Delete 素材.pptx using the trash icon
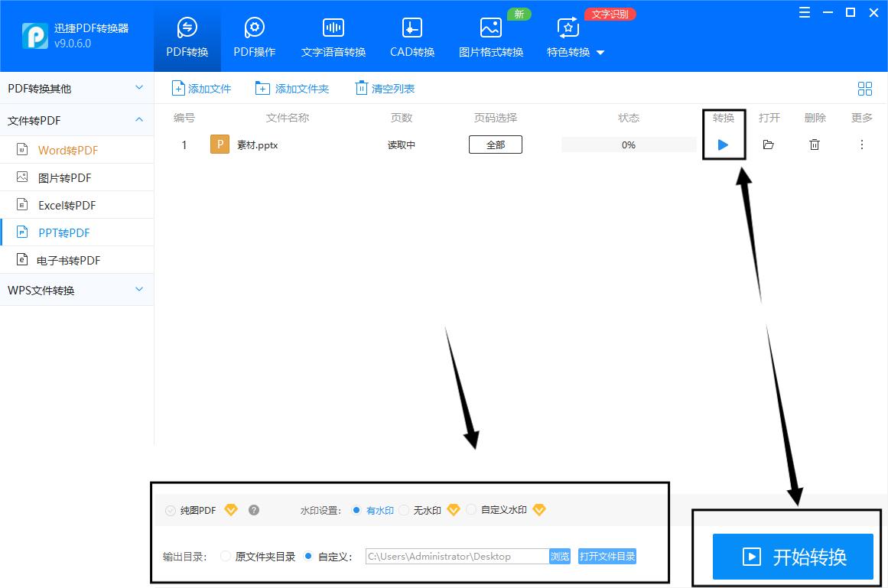 coord(815,144)
